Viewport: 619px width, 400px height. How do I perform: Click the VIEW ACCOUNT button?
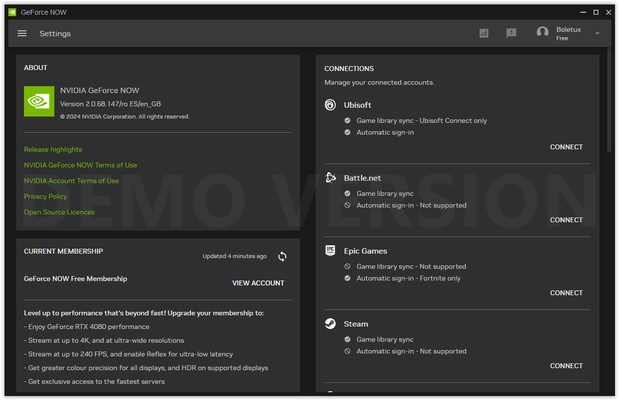tap(258, 283)
